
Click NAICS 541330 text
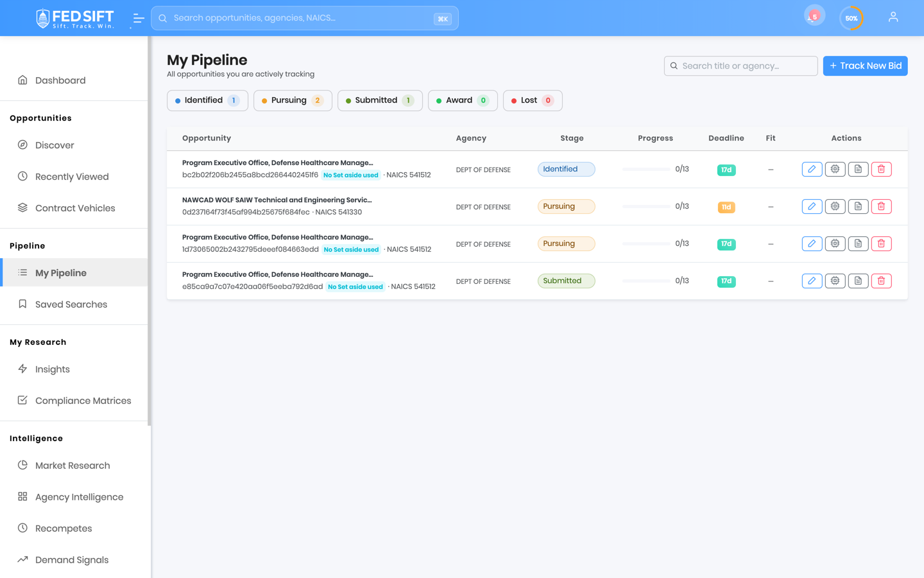[339, 213]
